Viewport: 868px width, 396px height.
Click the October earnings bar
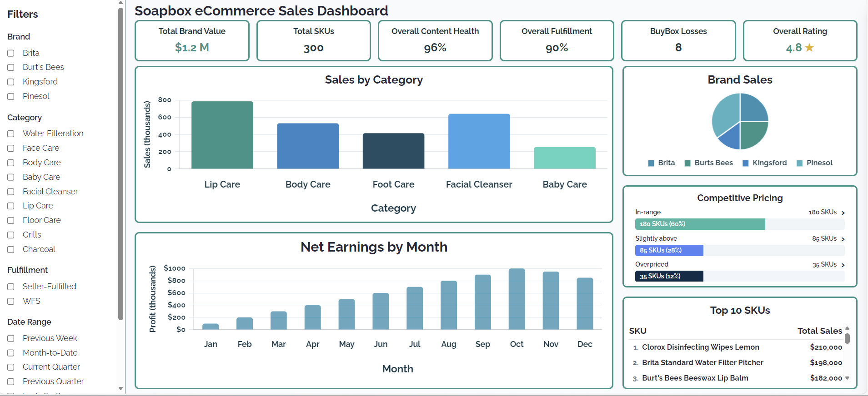[x=517, y=299]
